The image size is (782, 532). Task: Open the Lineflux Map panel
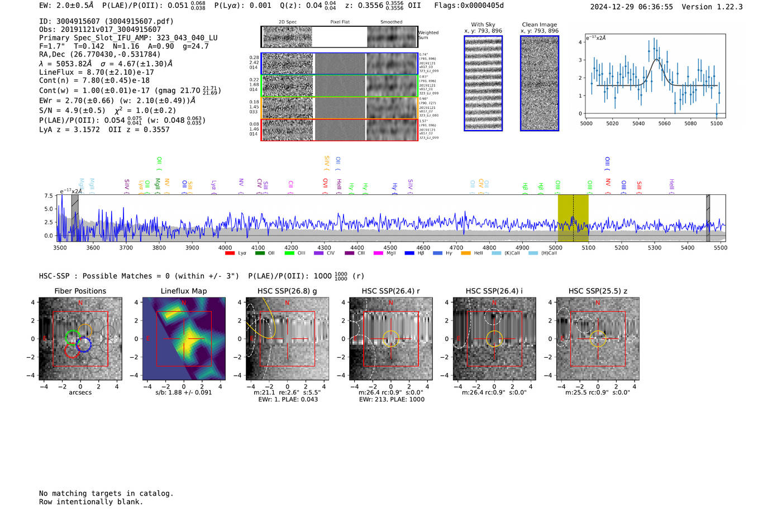click(184, 339)
